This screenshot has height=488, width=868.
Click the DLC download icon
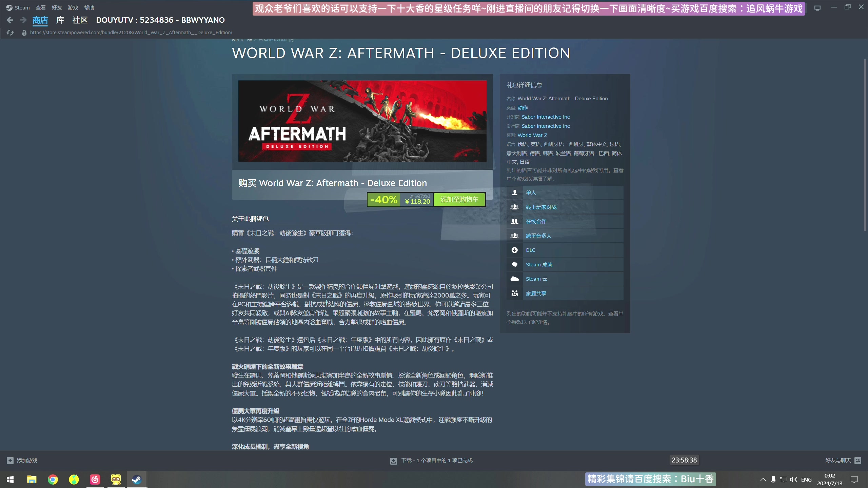(x=514, y=250)
